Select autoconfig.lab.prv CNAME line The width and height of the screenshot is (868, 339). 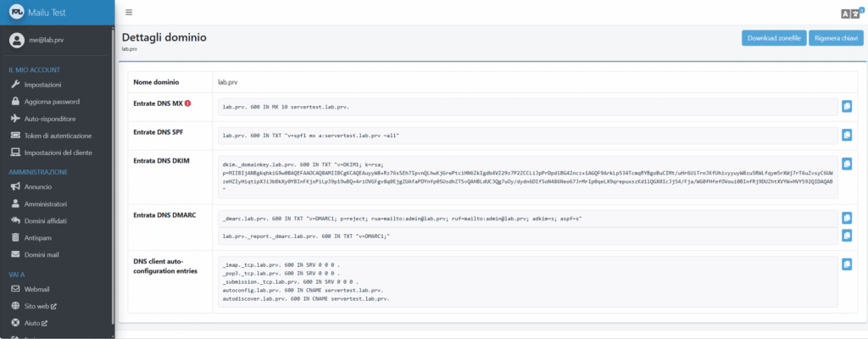point(303,290)
